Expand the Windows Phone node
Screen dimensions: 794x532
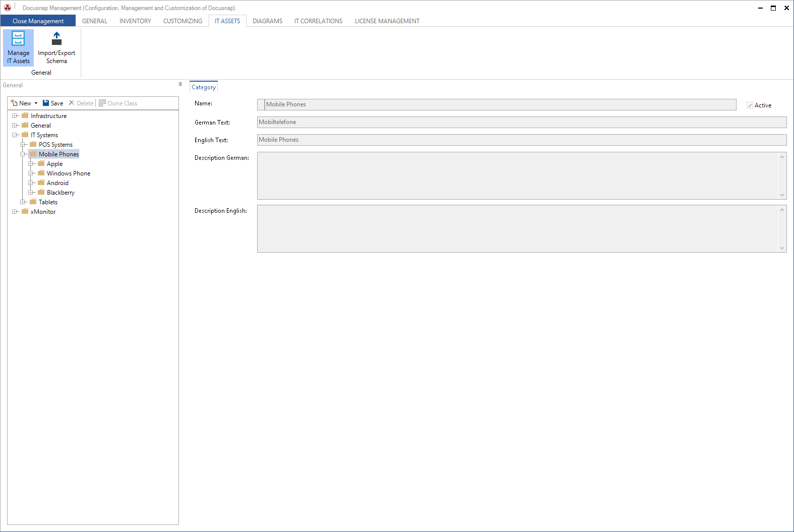pos(31,173)
